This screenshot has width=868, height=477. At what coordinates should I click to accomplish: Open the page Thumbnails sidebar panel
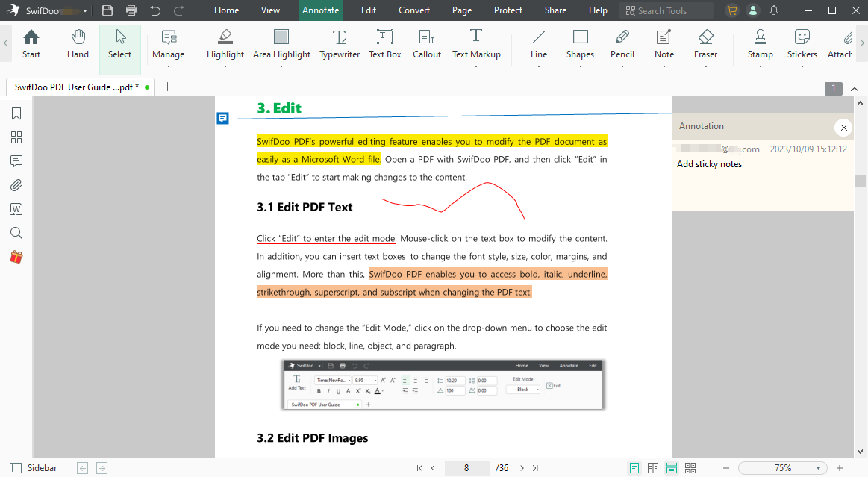tap(16, 137)
